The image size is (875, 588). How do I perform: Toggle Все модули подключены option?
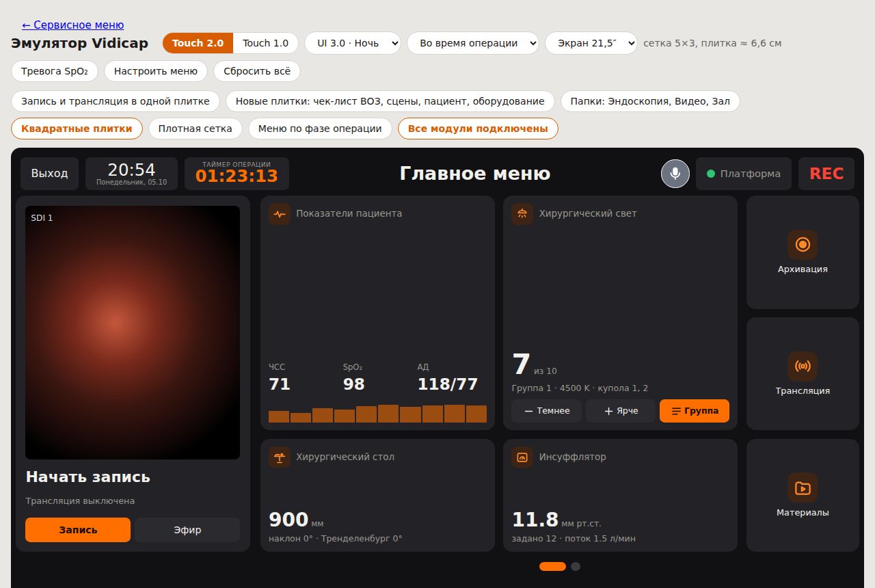(x=478, y=129)
